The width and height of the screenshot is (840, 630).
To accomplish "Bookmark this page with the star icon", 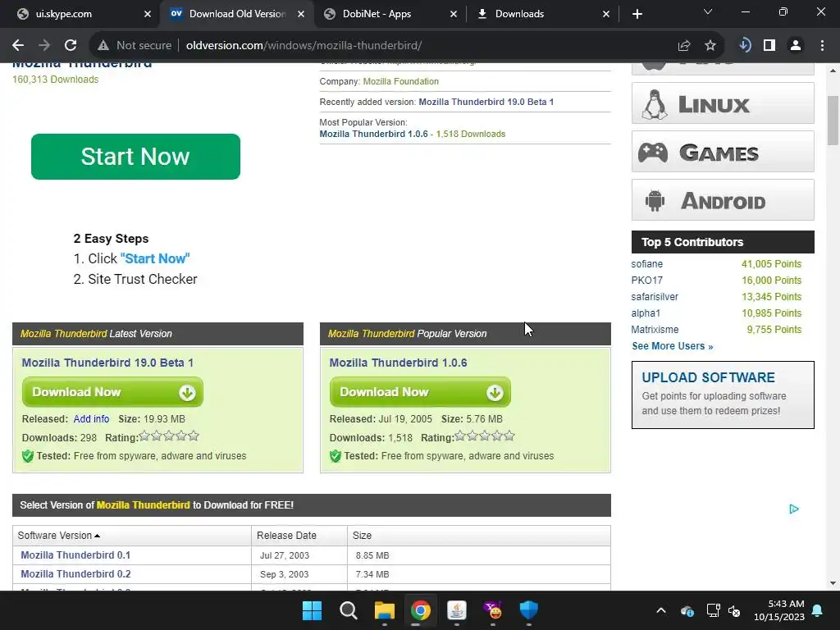I will point(710,46).
